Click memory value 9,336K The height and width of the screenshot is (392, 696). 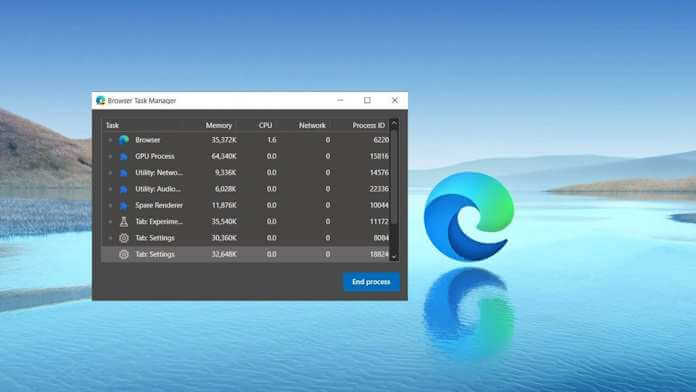click(x=226, y=173)
